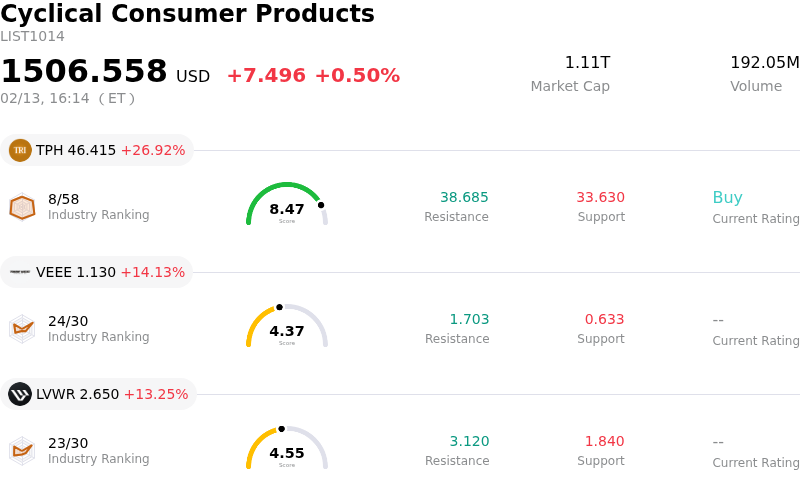The image size is (800, 488).
Task: Click the LVWR company logo icon
Action: [20, 394]
